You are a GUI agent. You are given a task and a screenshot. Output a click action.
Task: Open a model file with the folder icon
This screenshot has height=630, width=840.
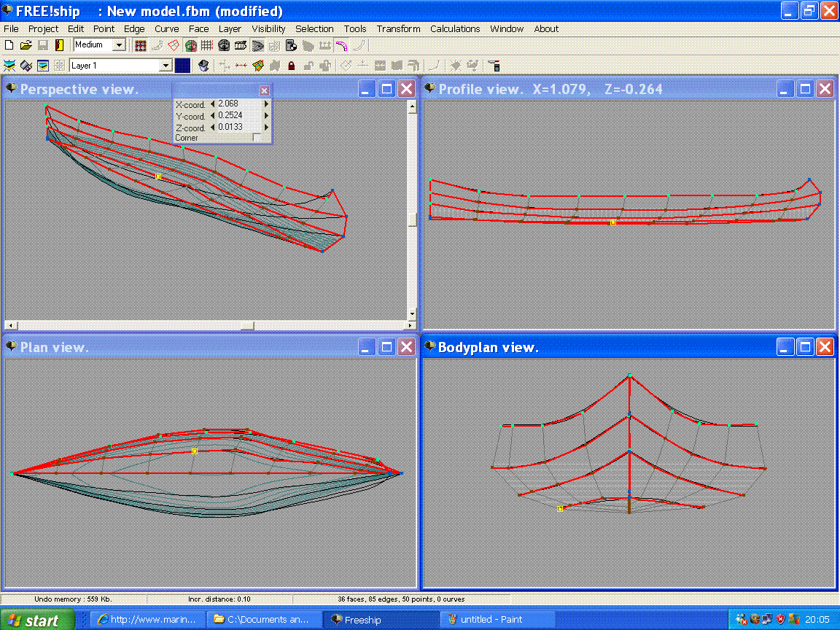(x=26, y=45)
